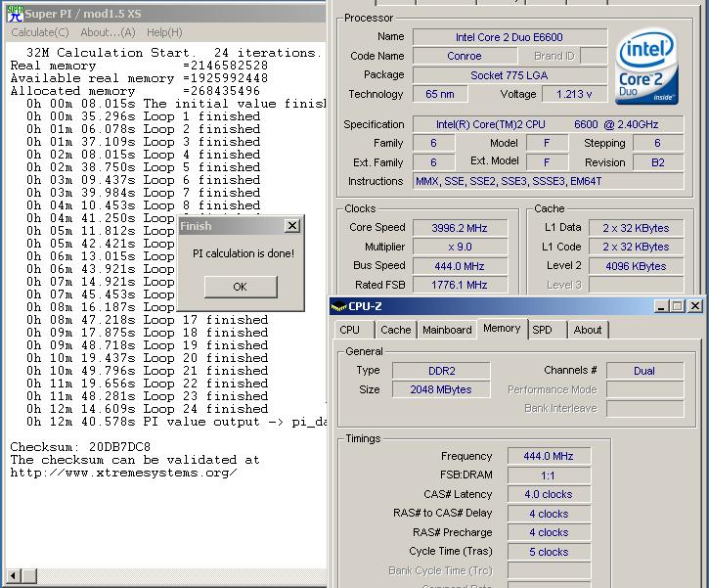
Task: Close the Finish dialog
Action: [x=292, y=225]
